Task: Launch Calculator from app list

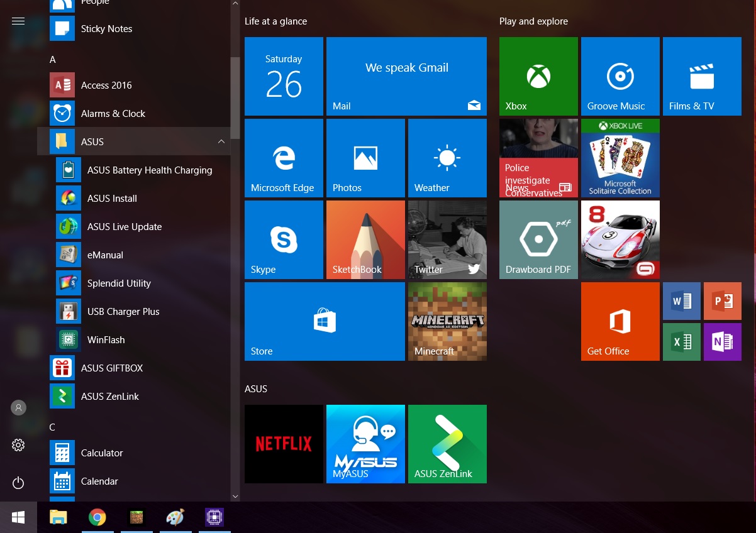Action: [x=134, y=453]
